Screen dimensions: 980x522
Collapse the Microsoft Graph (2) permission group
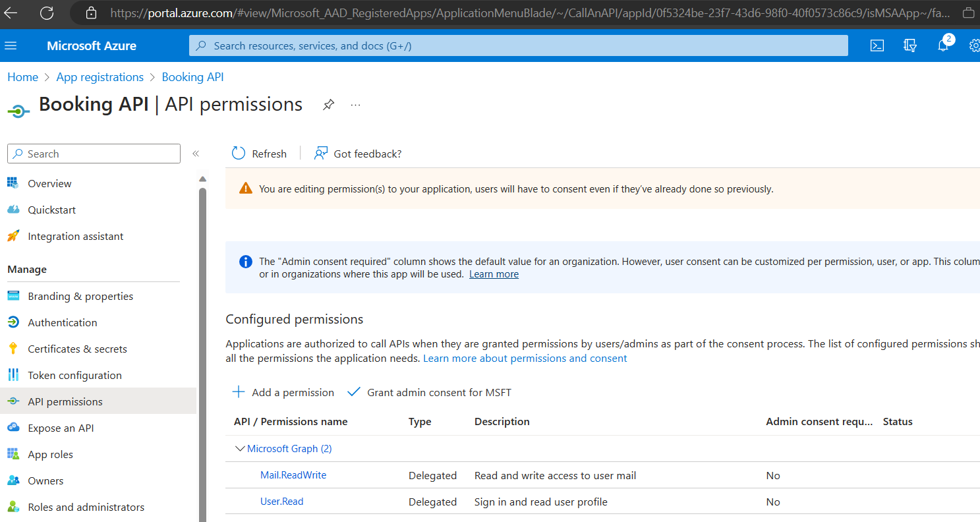tap(240, 448)
